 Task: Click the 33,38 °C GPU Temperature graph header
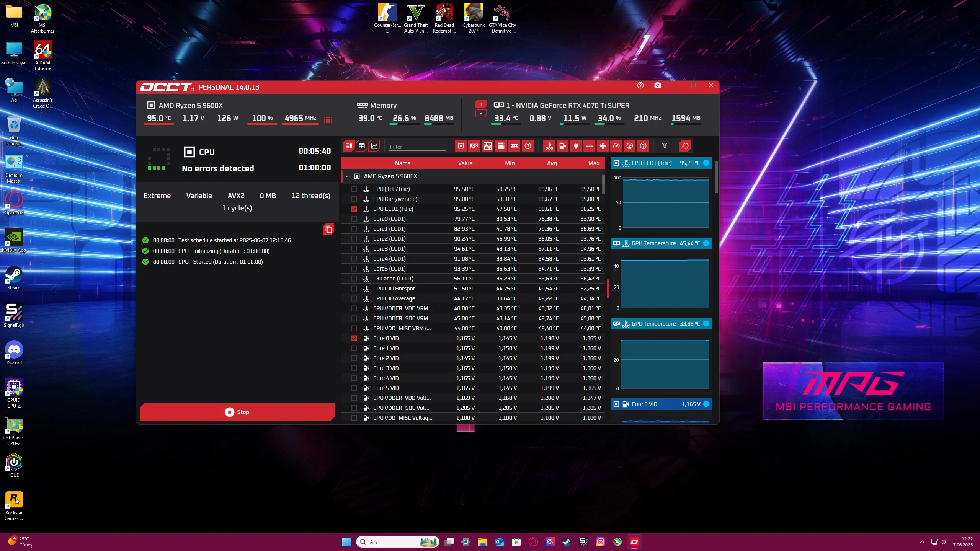(x=661, y=324)
